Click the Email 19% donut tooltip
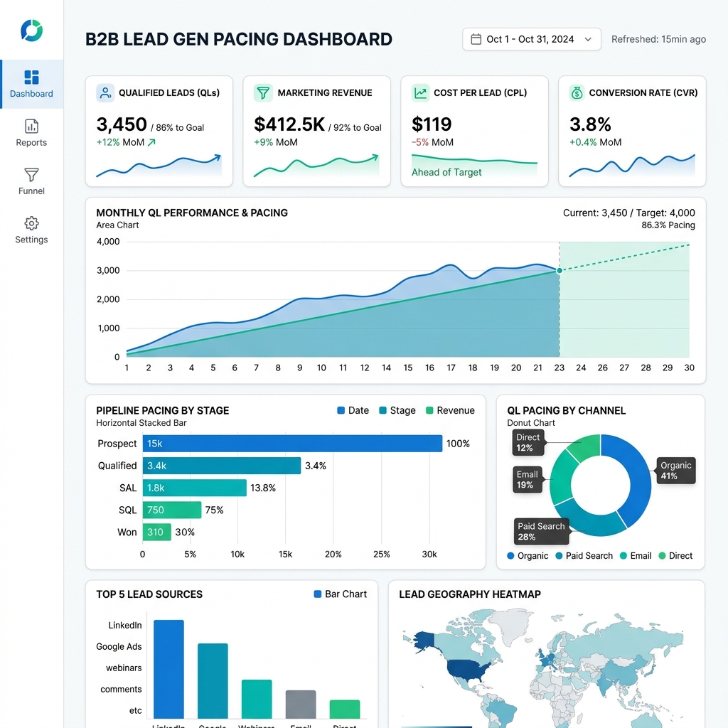 click(528, 480)
